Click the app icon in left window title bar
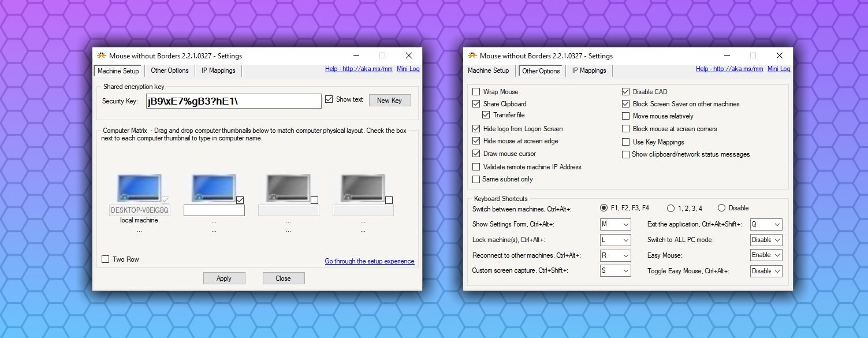Viewport: 868px width, 338px height. [x=102, y=56]
